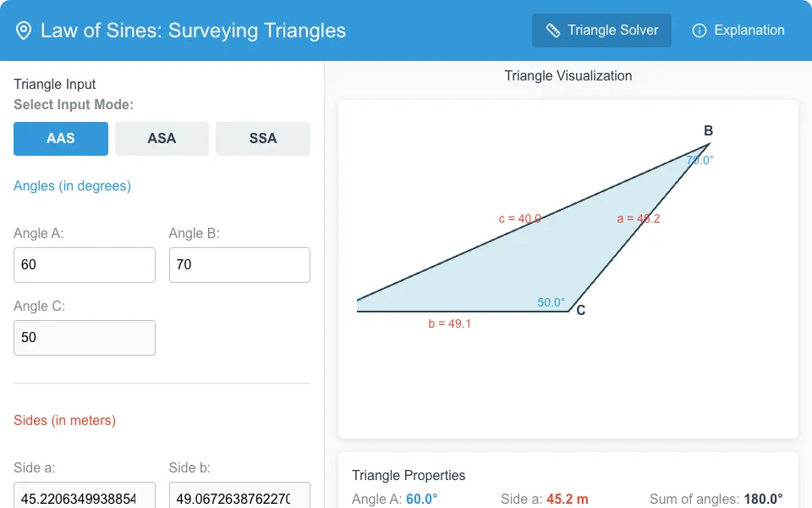Select SSA input mode
Image resolution: width=812 pixels, height=508 pixels.
point(263,138)
